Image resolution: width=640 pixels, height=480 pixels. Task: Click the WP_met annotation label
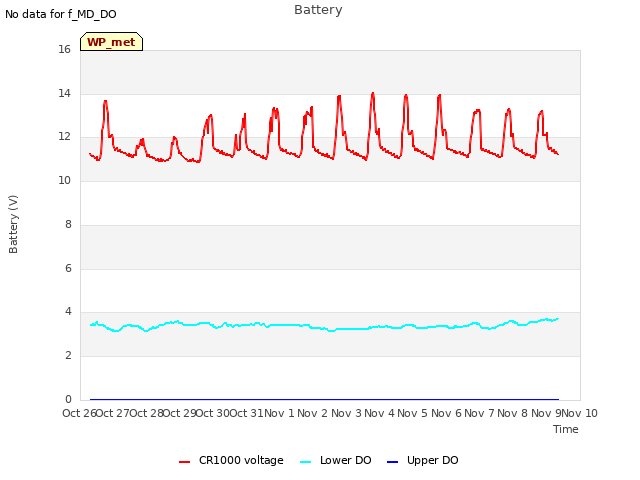[111, 42]
